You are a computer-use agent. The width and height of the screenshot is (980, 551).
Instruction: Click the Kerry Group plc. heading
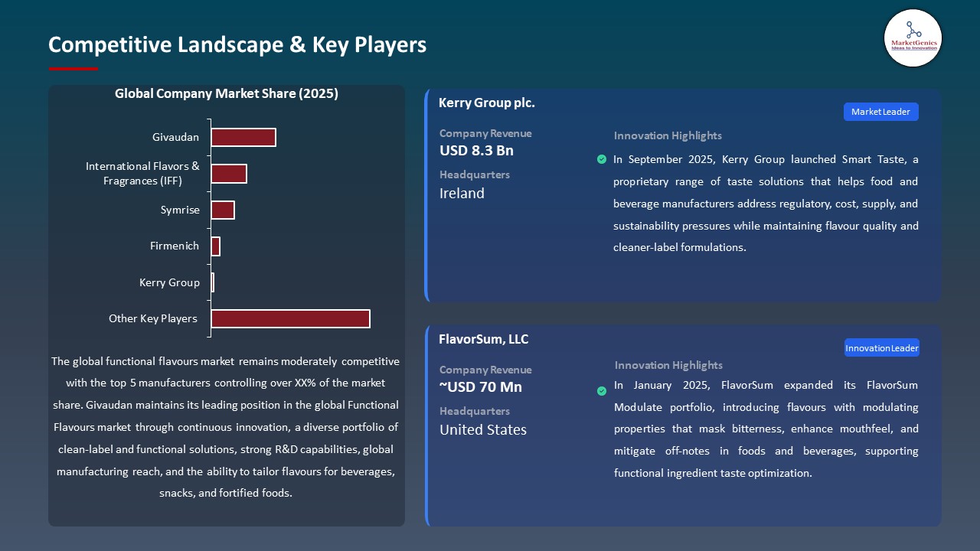tap(486, 103)
